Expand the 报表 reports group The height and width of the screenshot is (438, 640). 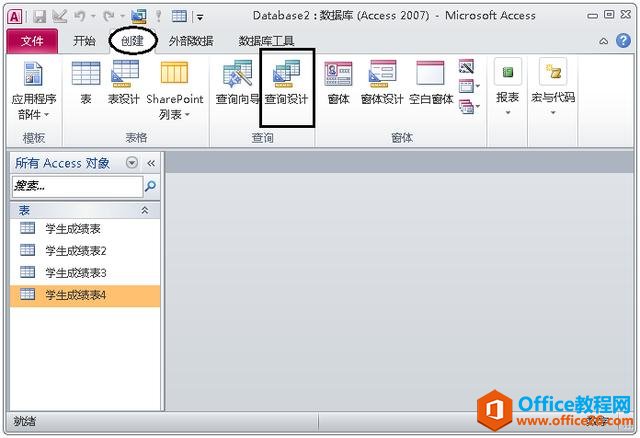[507, 87]
